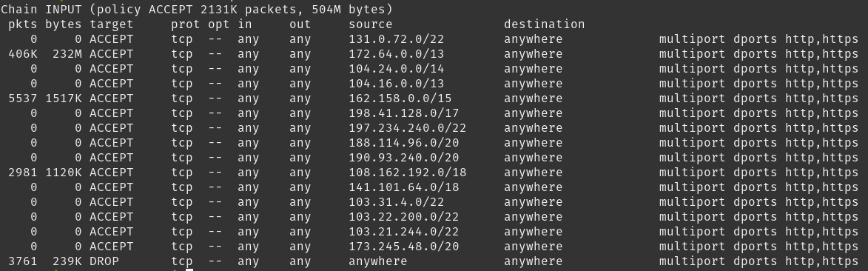Click source address 198.41.128.0/17
The image size is (868, 271).
coord(403,113)
